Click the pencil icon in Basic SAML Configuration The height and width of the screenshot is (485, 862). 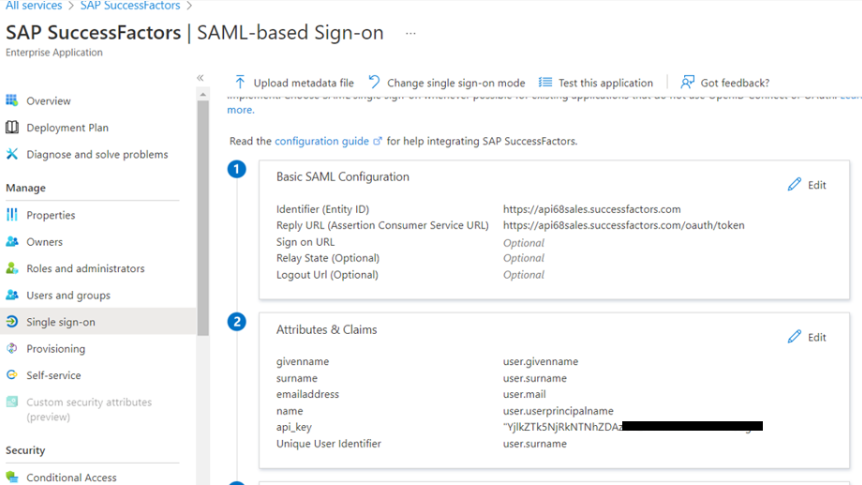[x=794, y=184]
